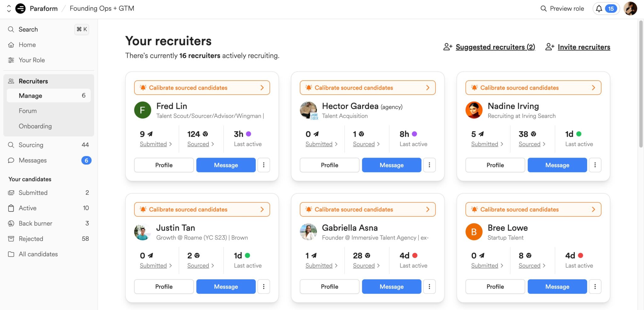
Task: Switch to the Manage tab
Action: pyautogui.click(x=30, y=95)
